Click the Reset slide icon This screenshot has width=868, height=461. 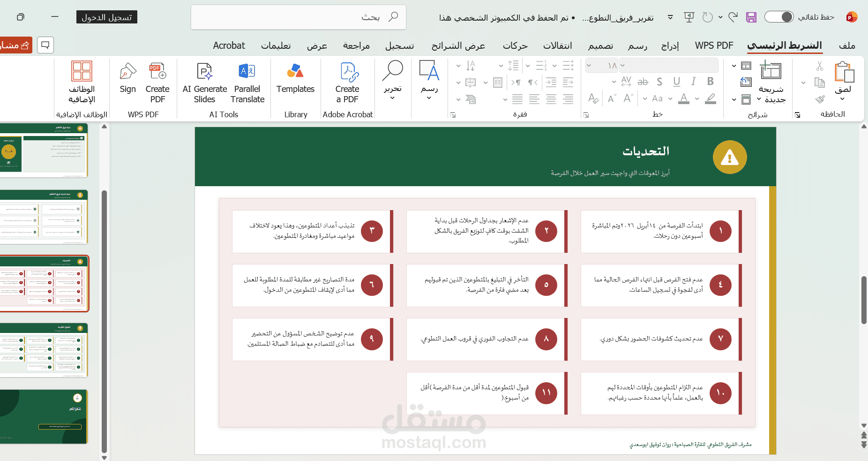746,83
